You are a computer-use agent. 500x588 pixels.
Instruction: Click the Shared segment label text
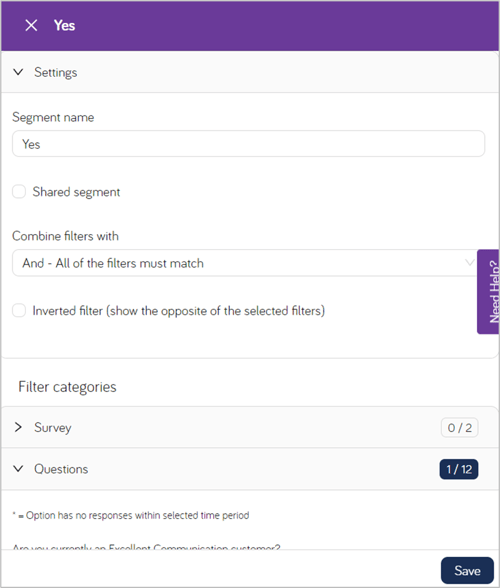(x=76, y=192)
